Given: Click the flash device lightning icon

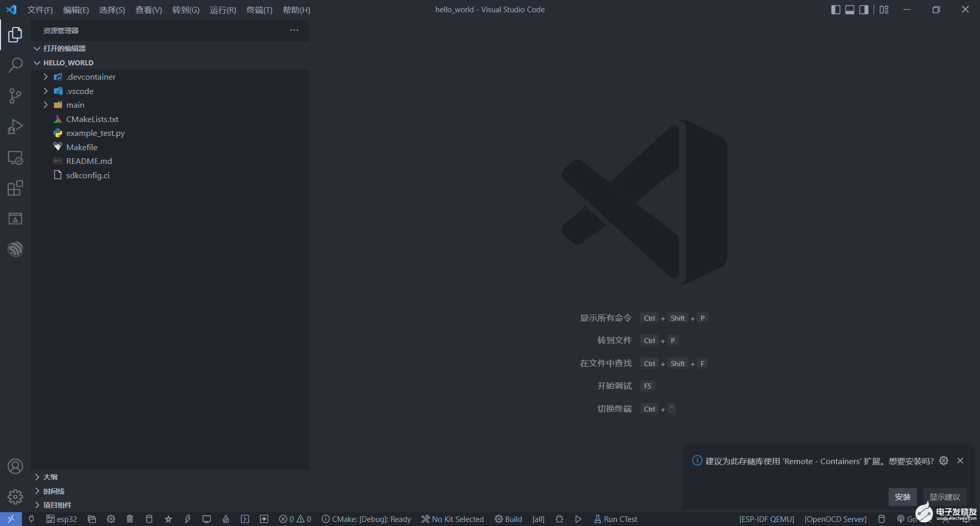Looking at the screenshot, I should (187, 519).
